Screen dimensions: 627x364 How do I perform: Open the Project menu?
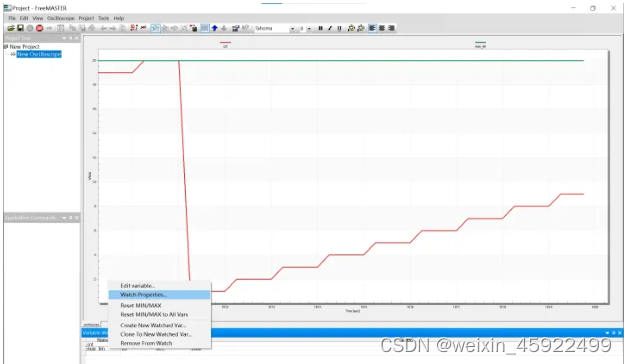tap(86, 18)
